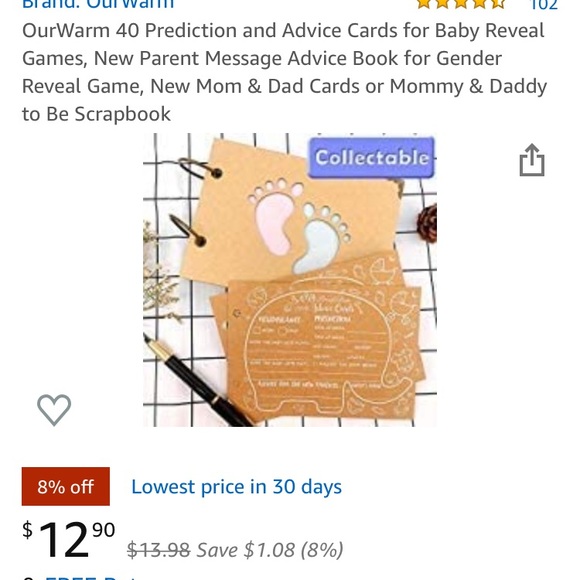Tap the share icon beside product image

pos(532,160)
